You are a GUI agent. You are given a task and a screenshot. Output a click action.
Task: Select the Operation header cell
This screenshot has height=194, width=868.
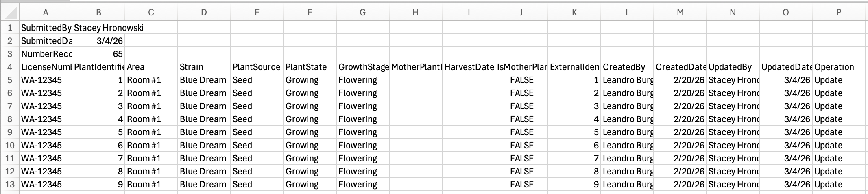point(838,67)
